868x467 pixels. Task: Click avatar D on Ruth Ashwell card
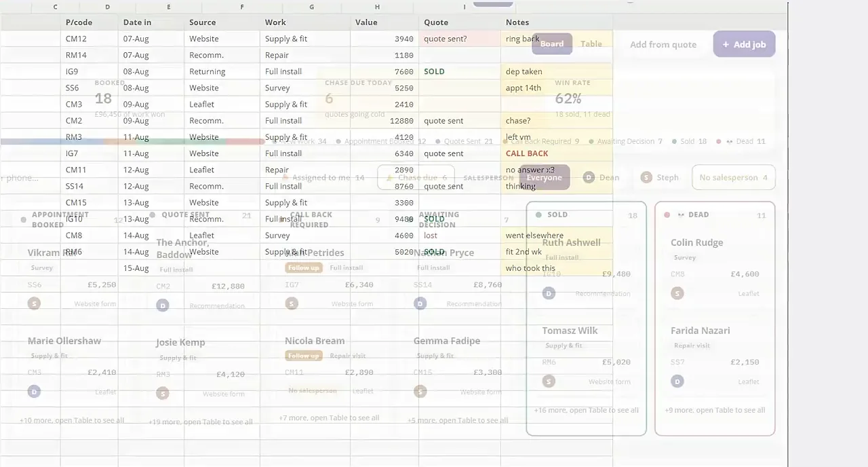[549, 293]
